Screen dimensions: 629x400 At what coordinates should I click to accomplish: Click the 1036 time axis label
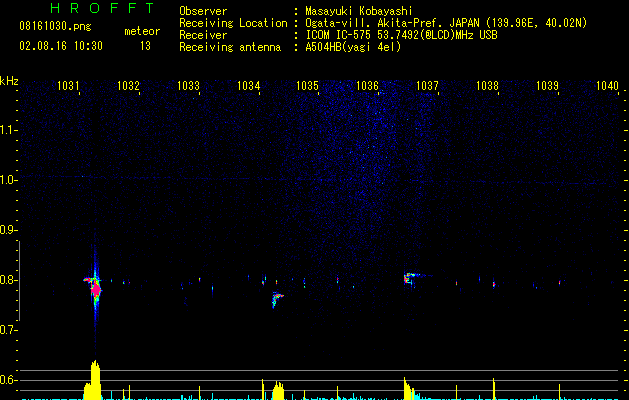click(367, 86)
